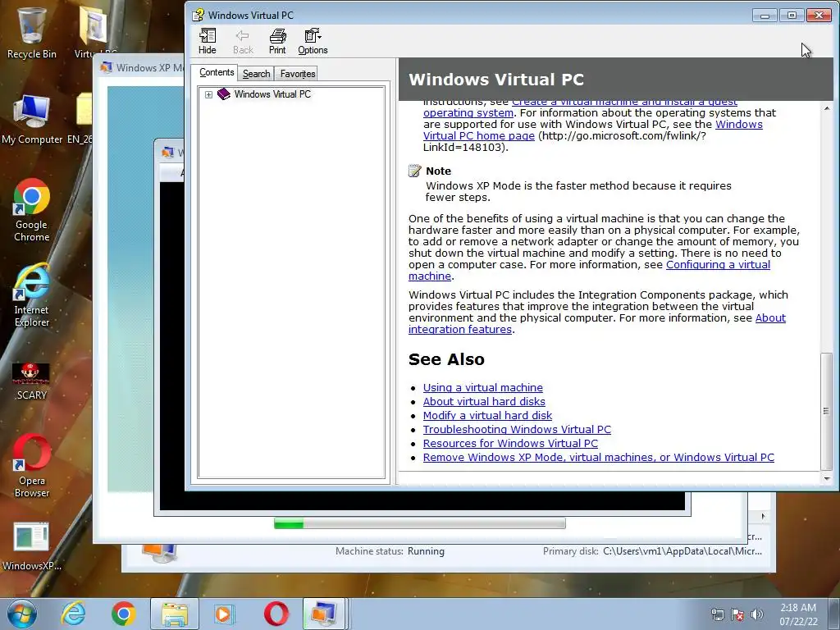The image size is (840, 630).
Task: Select the WindowsXP desktop file icon
Action: click(31, 546)
